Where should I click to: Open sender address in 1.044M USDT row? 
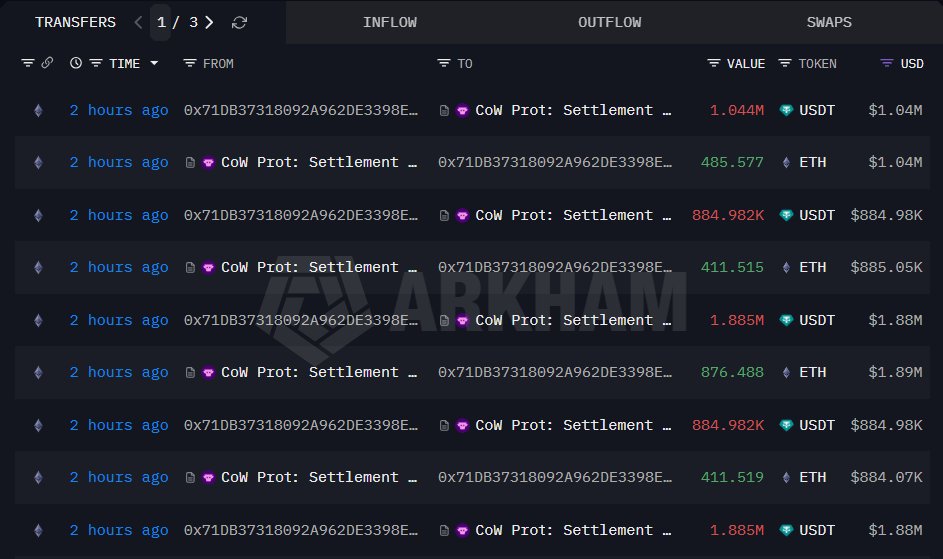coord(301,110)
